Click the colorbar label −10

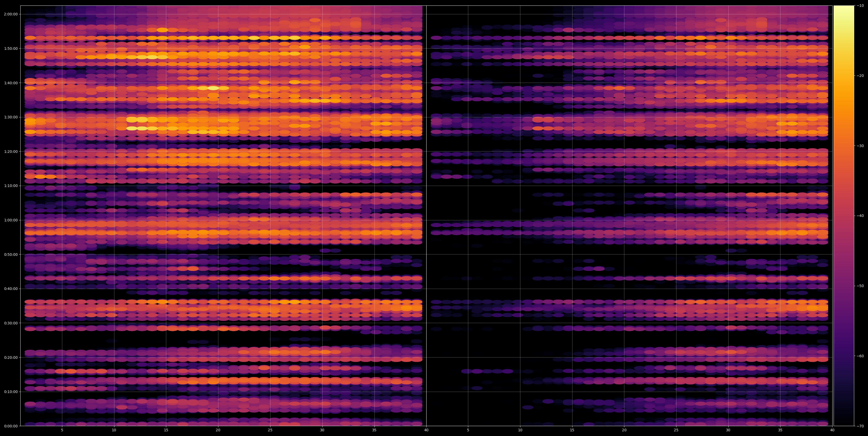tap(860, 6)
